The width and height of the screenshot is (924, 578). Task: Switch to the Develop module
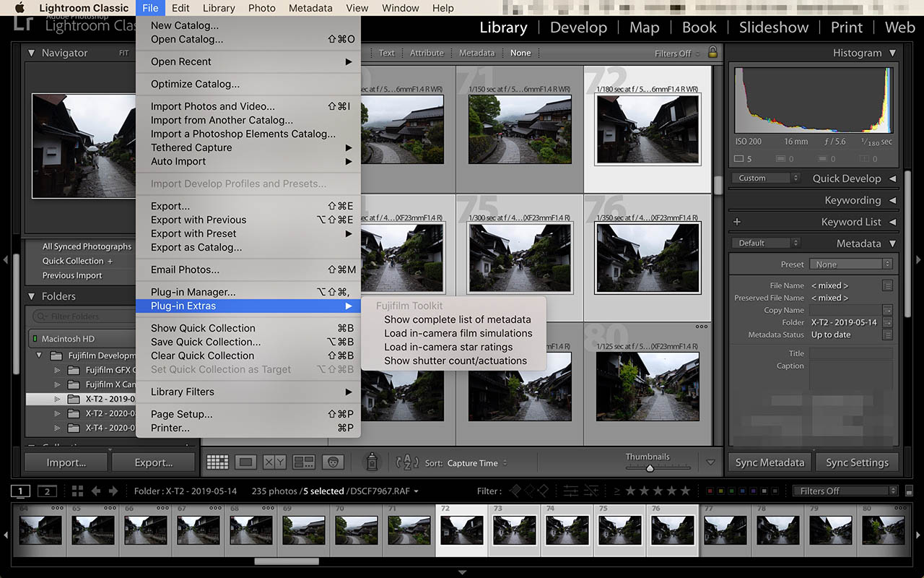point(578,27)
